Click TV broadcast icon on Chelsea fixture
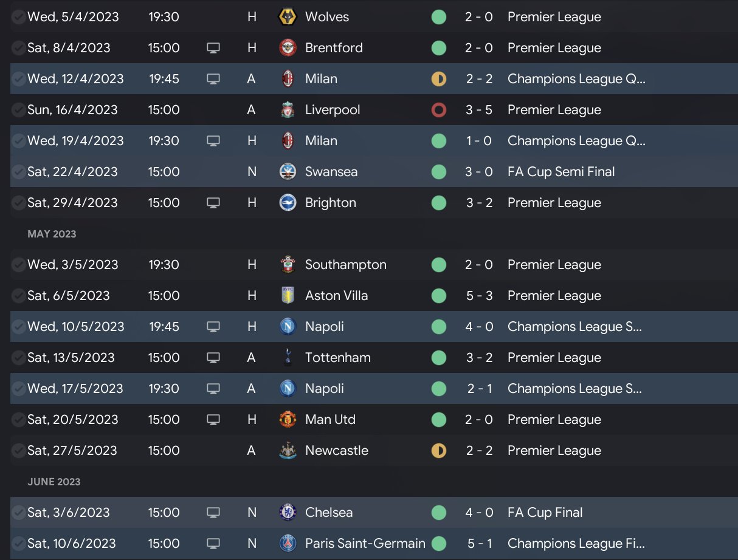The height and width of the screenshot is (560, 738). [x=213, y=513]
